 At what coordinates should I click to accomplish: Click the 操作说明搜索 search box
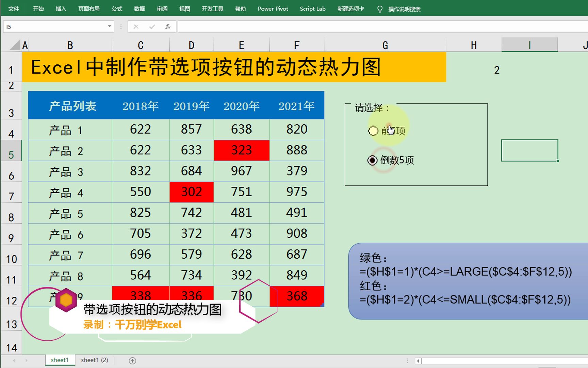click(404, 9)
